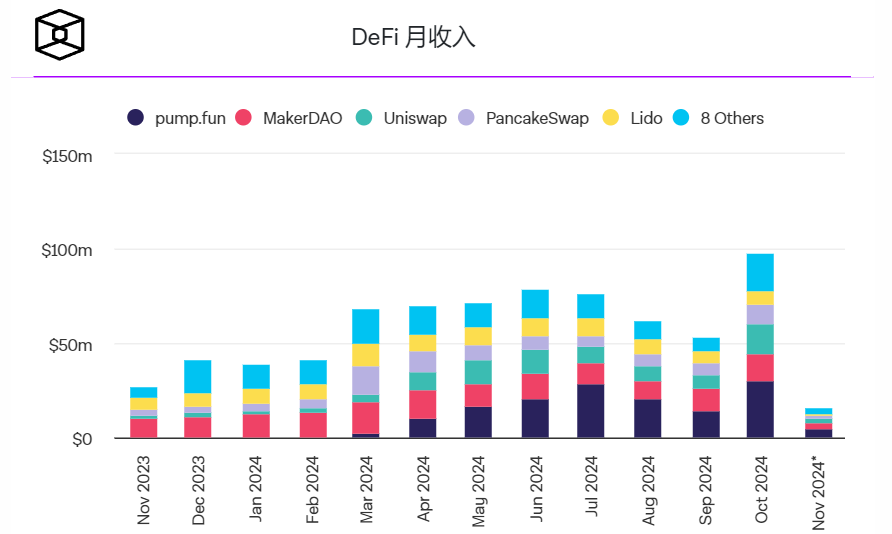Toggle 8 Others legend dot
Image resolution: width=892 pixels, height=534 pixels.
coord(681,118)
